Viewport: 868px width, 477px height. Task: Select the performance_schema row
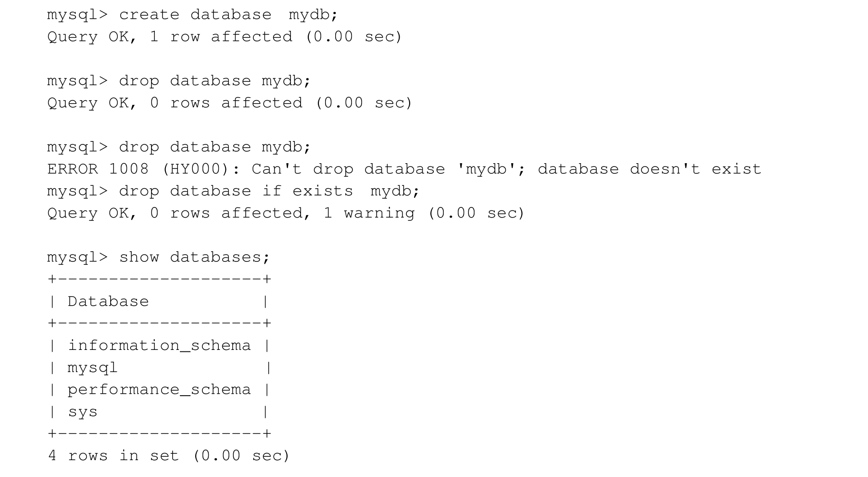tap(159, 390)
